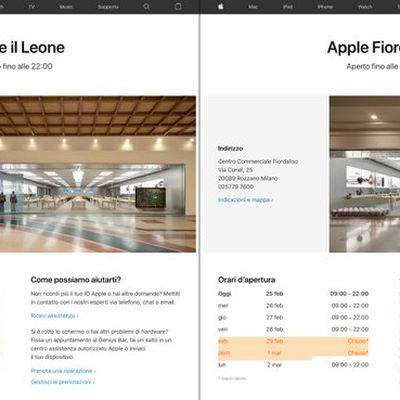This screenshot has height=400, width=400.
Task: Open iPhone in the navigation bar
Action: click(x=325, y=7)
